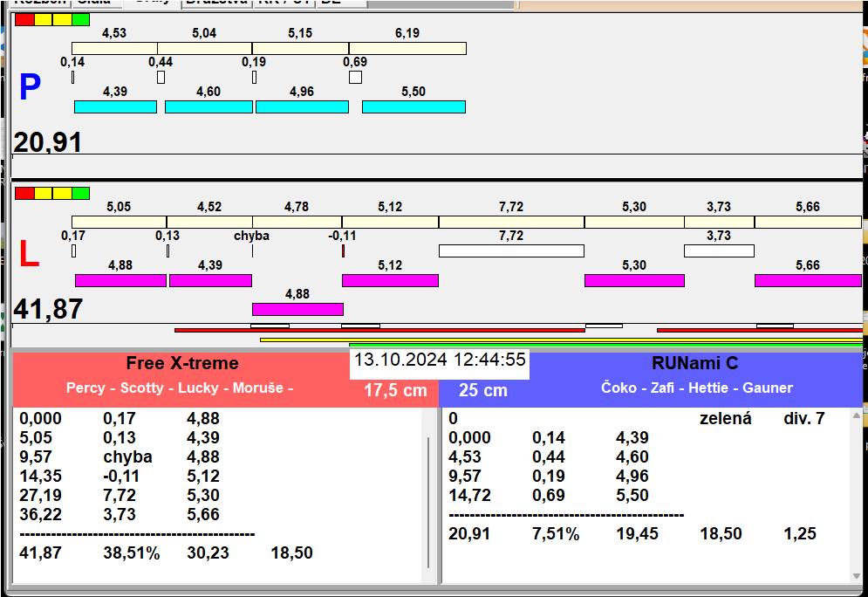
Task: Click the 'chyba' entry in left results list
Action: point(127,457)
